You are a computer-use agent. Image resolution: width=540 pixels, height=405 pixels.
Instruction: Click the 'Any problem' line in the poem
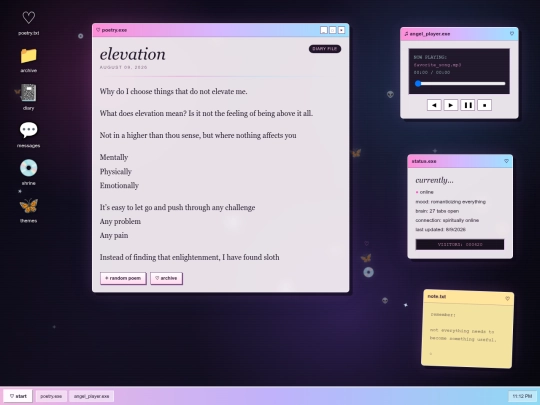pyautogui.click(x=120, y=221)
